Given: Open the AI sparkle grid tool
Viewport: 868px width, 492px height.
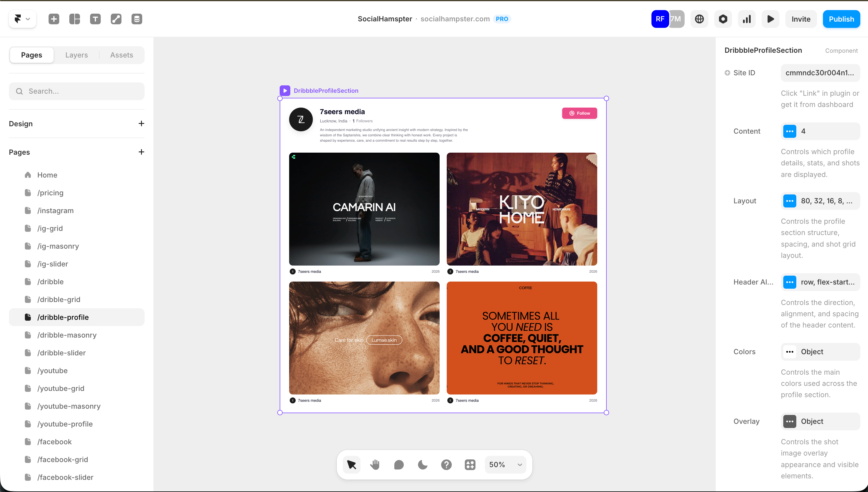Looking at the screenshot, I should click(x=470, y=465).
